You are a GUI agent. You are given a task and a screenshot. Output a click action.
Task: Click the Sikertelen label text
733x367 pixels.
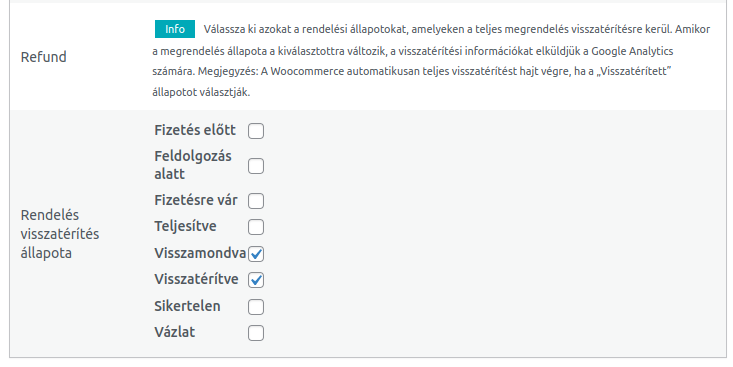[x=187, y=306]
